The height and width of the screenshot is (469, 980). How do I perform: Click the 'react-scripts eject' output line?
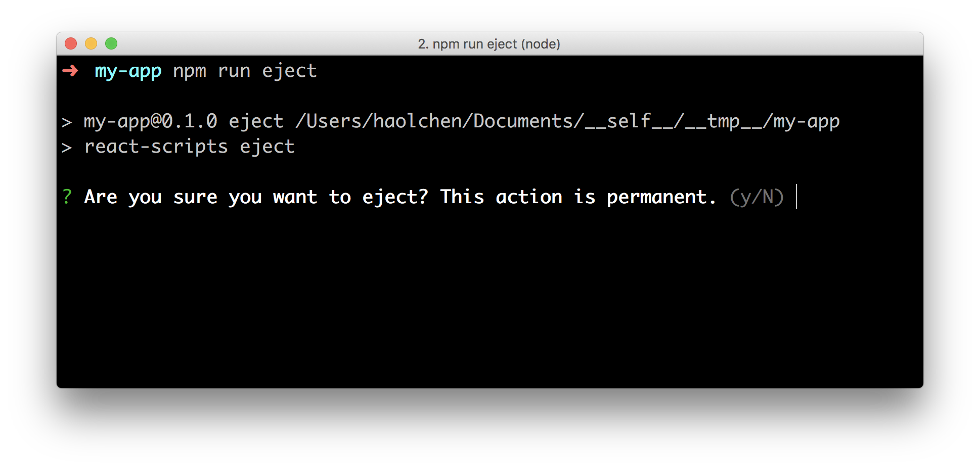190,147
